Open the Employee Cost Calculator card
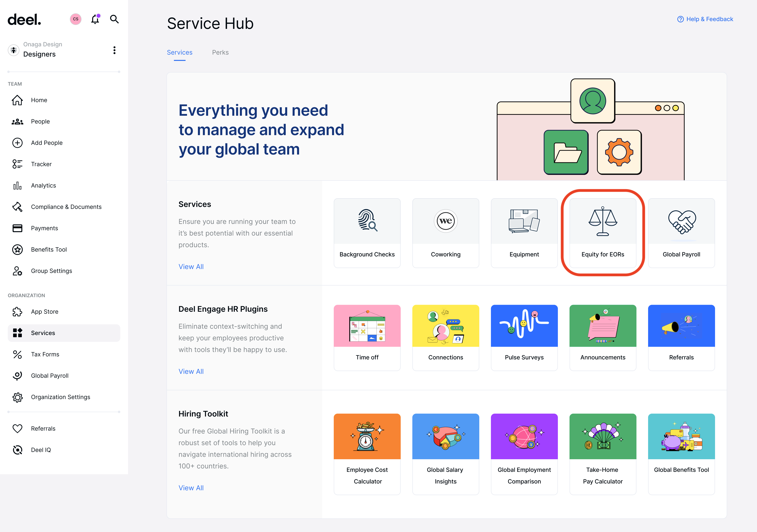Image resolution: width=757 pixels, height=532 pixels. [367, 454]
